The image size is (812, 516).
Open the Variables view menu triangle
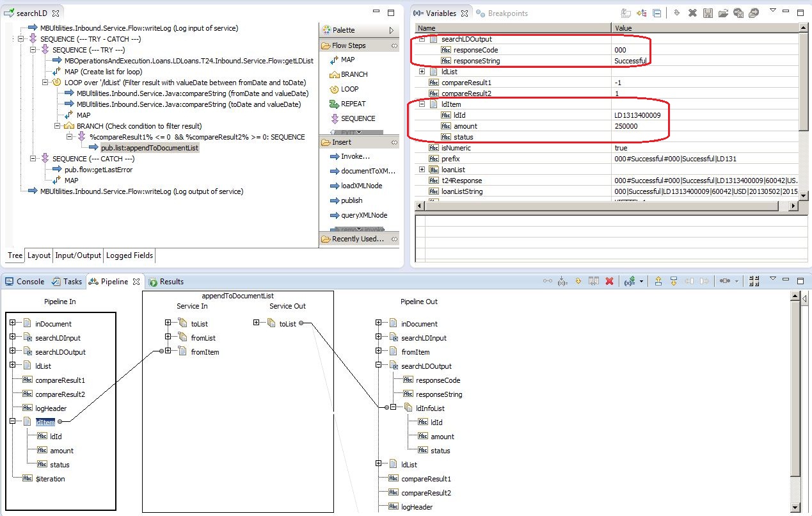(x=773, y=11)
